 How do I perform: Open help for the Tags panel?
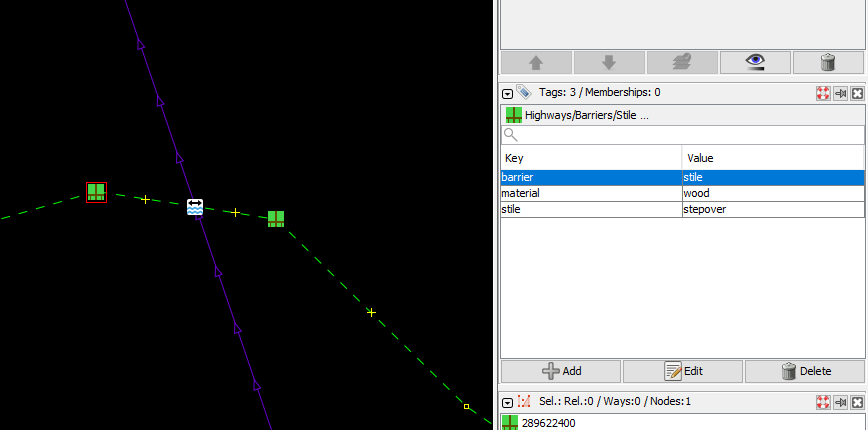click(823, 93)
